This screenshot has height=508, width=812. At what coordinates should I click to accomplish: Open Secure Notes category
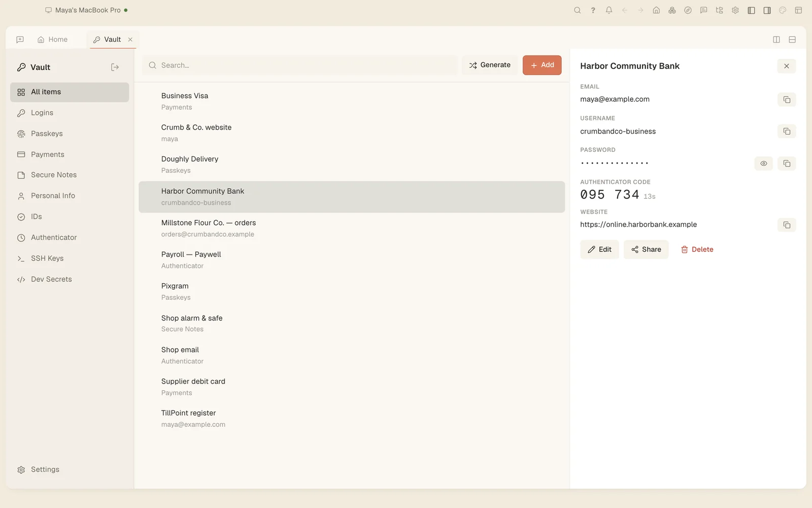tap(70, 175)
